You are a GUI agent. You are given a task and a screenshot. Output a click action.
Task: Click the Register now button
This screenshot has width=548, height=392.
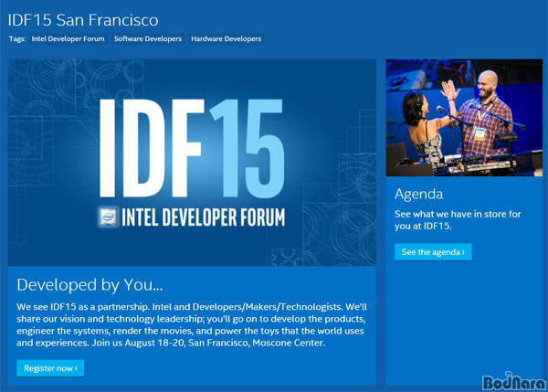[50, 368]
